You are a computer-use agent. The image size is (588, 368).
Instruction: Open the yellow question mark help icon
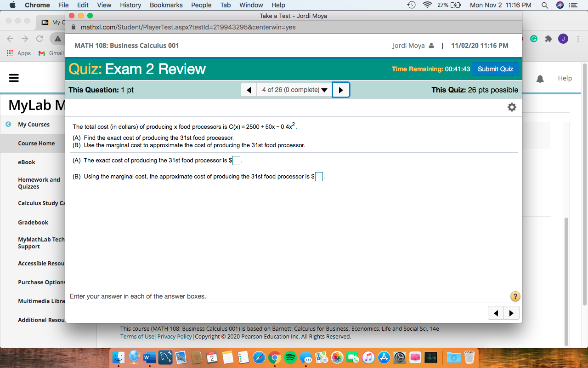tap(515, 296)
